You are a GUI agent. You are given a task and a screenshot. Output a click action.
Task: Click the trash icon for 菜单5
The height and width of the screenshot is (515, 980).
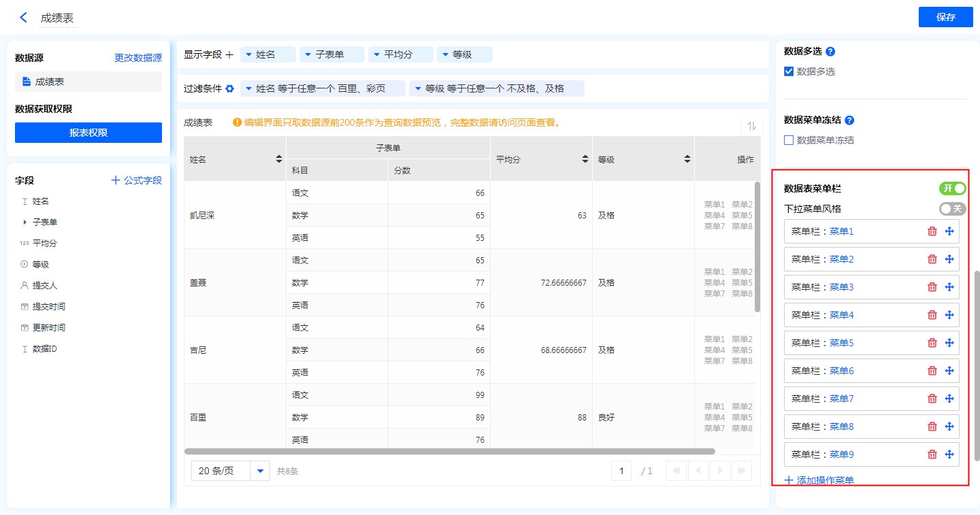(932, 343)
